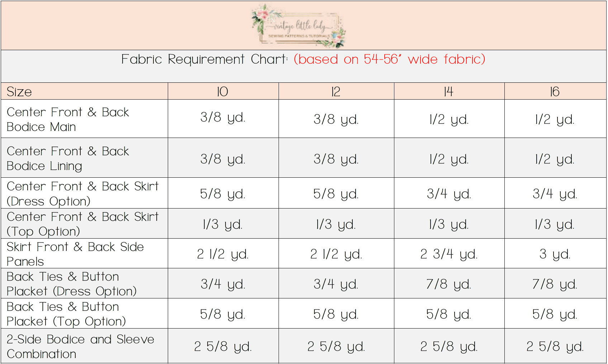Select the '3 yd.' Side Panels cell

pyautogui.click(x=555, y=254)
